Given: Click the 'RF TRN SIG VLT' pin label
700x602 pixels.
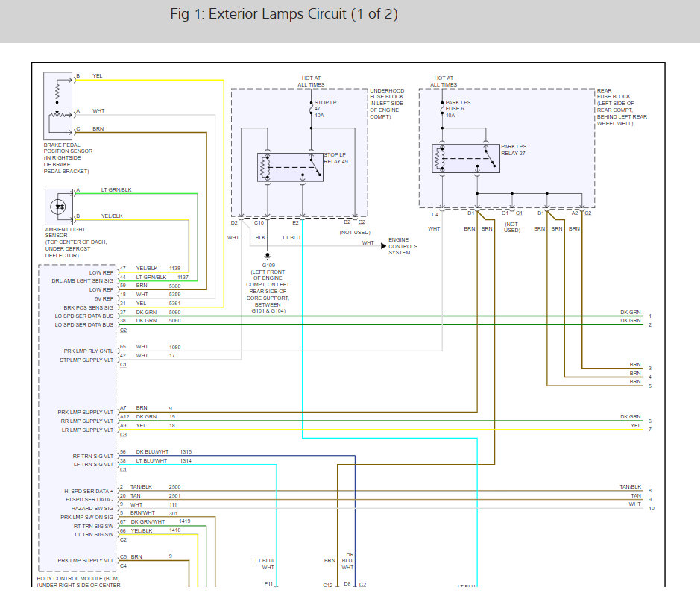Looking at the screenshot, I should [93, 456].
